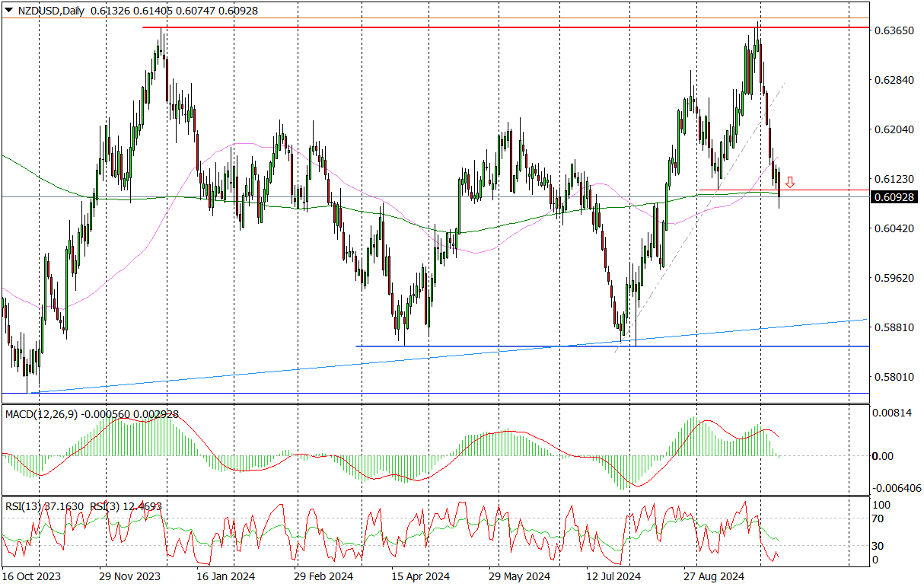Click the date label 15 Apr 2024

tap(421, 577)
